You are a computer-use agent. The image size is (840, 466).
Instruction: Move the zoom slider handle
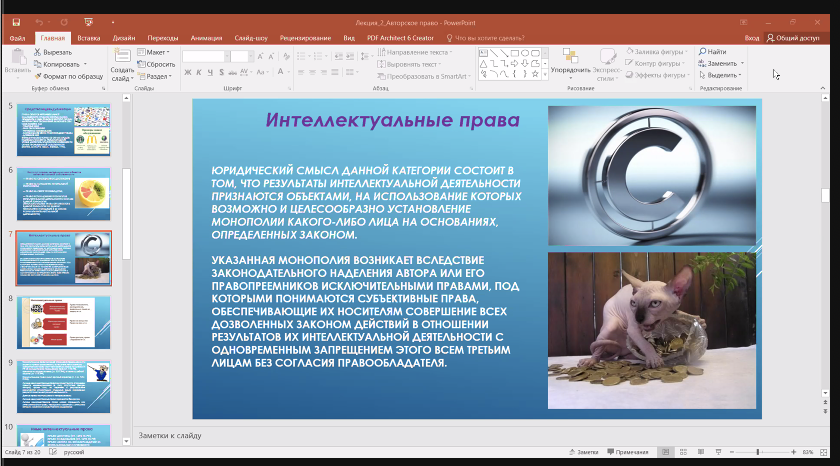click(758, 452)
